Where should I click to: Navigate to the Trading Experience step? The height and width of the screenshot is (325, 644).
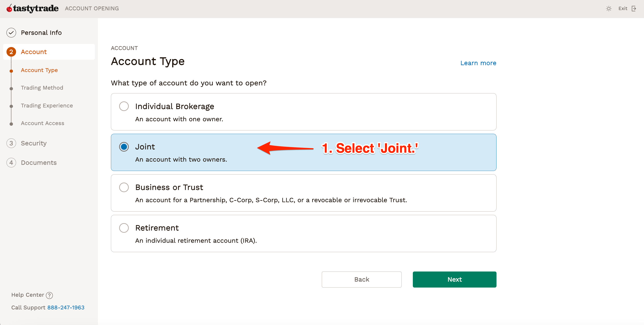tap(47, 105)
